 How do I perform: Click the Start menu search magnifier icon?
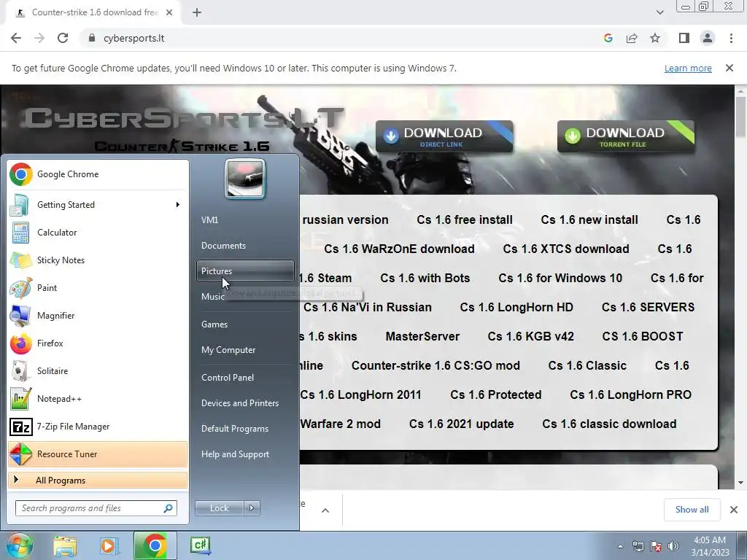pos(168,508)
